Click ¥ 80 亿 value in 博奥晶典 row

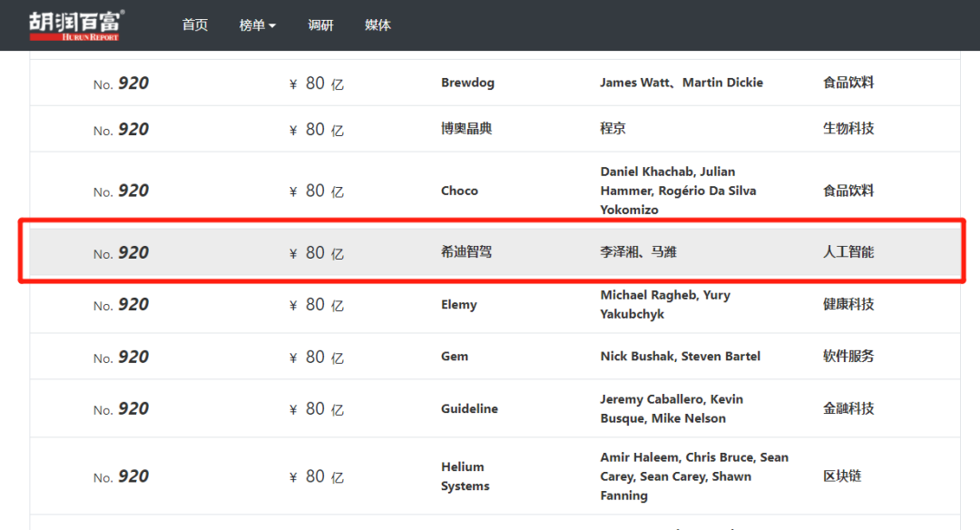(317, 130)
